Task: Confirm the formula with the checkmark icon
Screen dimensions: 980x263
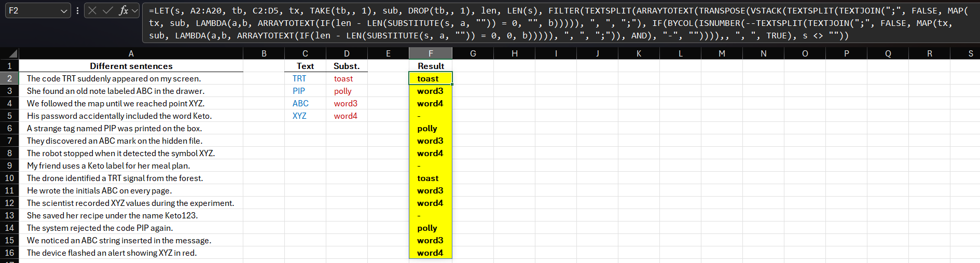Action: (107, 10)
